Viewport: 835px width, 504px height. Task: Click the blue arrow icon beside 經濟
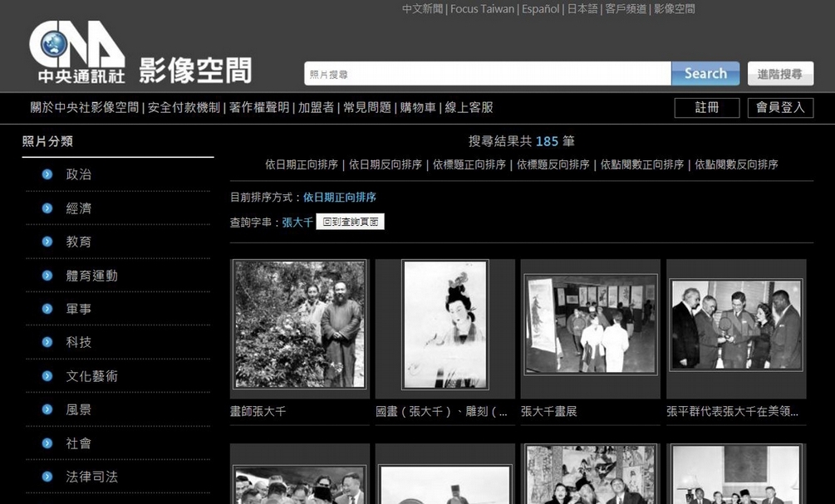tap(47, 208)
